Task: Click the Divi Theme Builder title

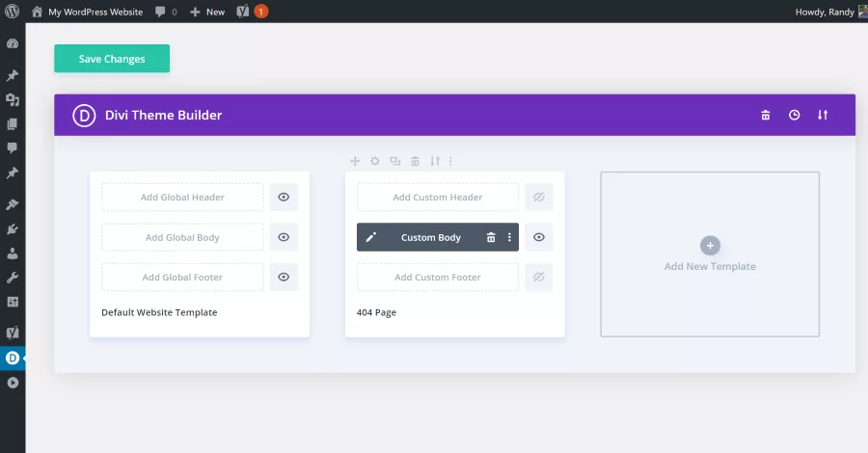Action: pyautogui.click(x=163, y=115)
